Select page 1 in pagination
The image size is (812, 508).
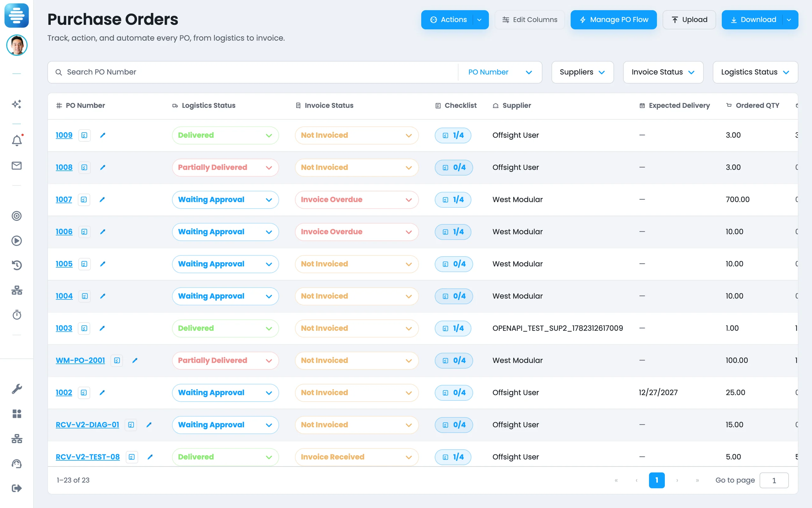[657, 480]
